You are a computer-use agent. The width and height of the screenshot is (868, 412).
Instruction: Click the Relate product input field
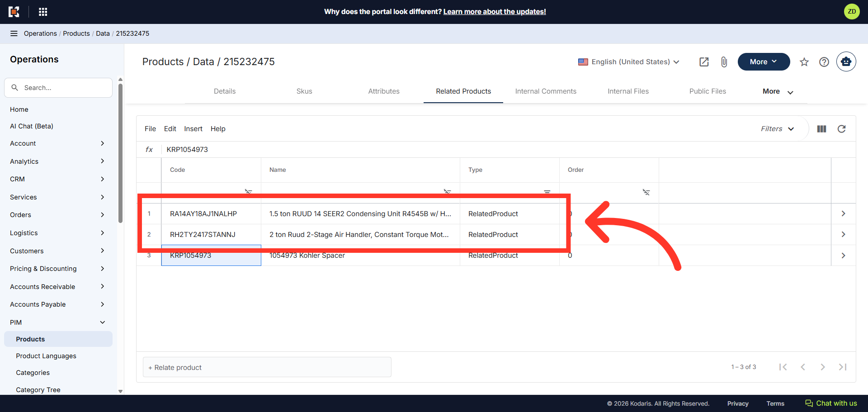[x=267, y=367]
